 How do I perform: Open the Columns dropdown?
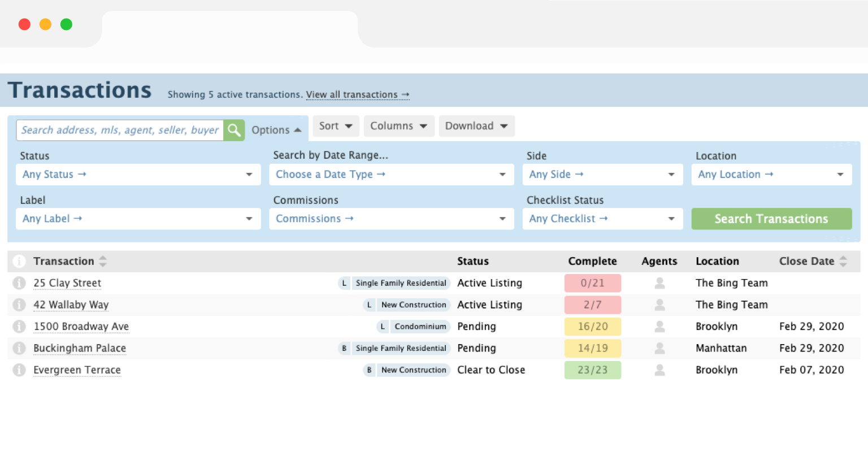point(399,126)
